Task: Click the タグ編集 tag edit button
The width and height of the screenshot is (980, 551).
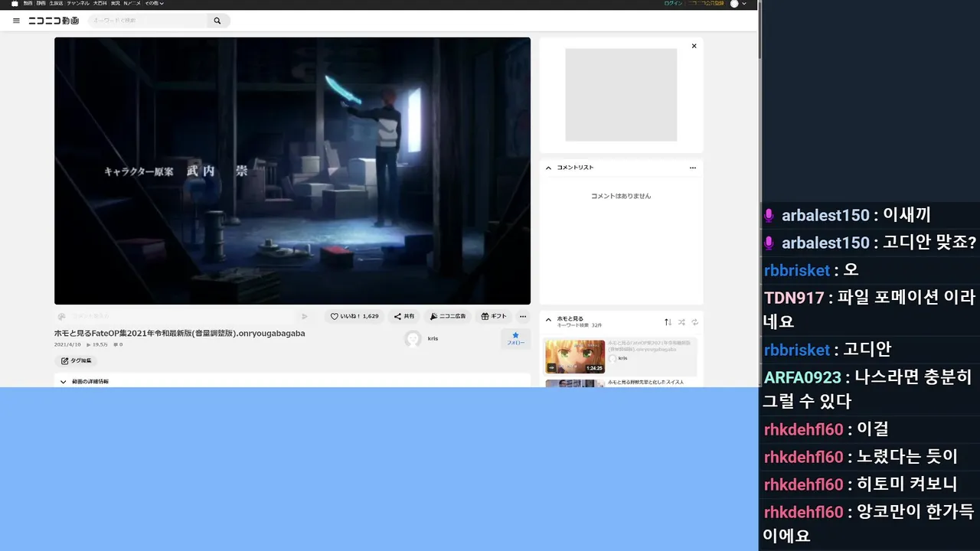Action: [76, 360]
